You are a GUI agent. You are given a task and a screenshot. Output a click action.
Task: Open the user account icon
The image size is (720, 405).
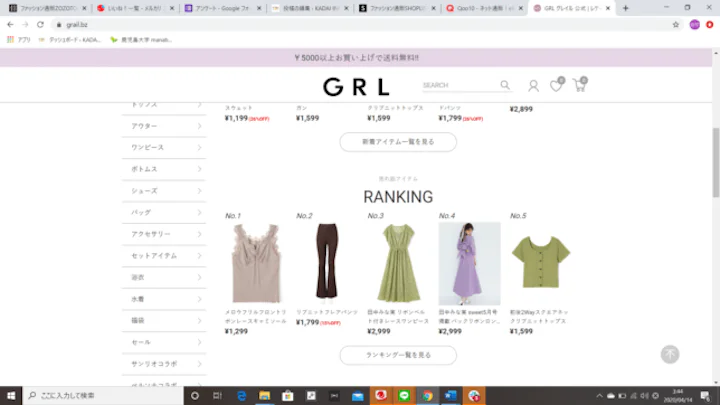(533, 85)
